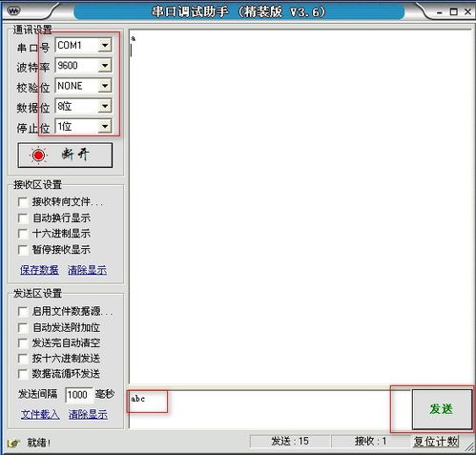This screenshot has height=455, width=476.
Task: Minimize the serial debug assistant window
Action: pos(440,12)
